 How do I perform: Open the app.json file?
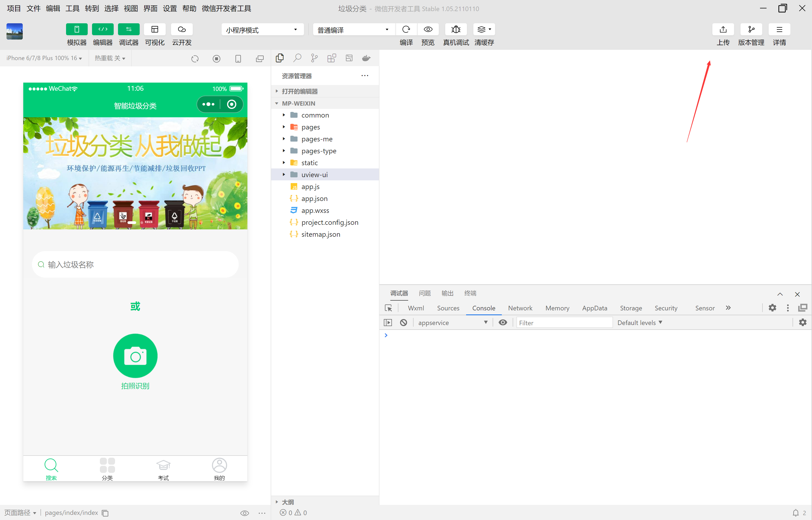click(x=314, y=199)
